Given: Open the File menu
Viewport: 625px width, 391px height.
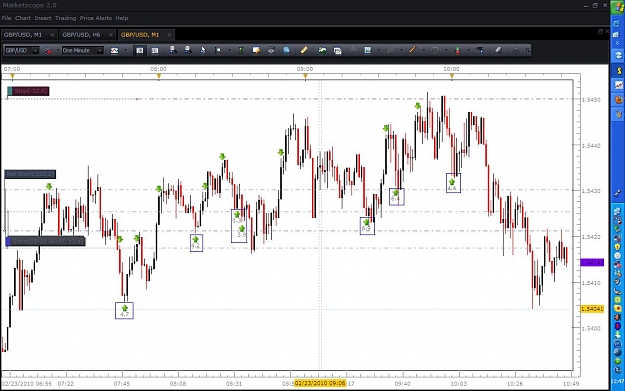Looking at the screenshot, I should [x=6, y=18].
